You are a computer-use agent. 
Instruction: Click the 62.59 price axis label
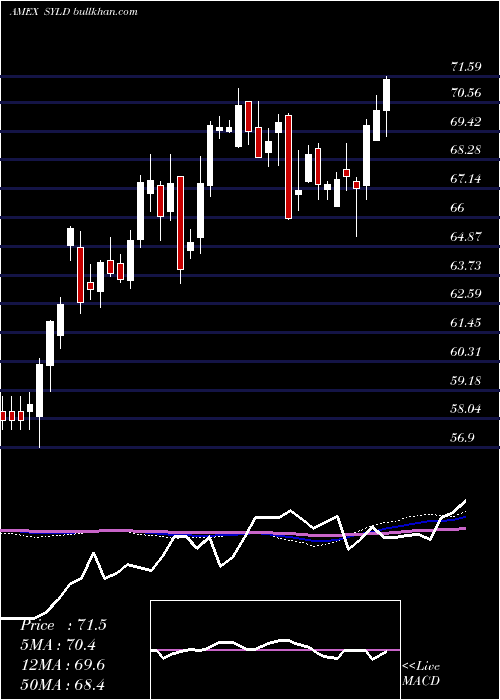coord(466,294)
